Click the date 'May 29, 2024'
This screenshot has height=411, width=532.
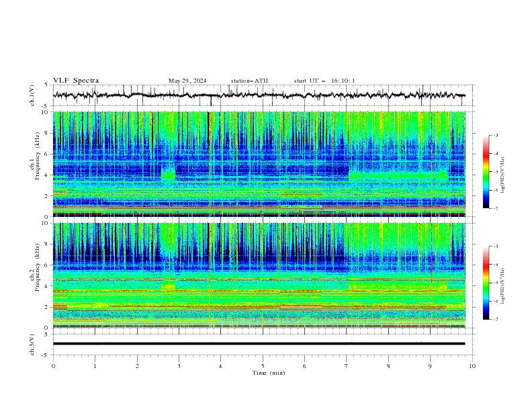pyautogui.click(x=187, y=81)
